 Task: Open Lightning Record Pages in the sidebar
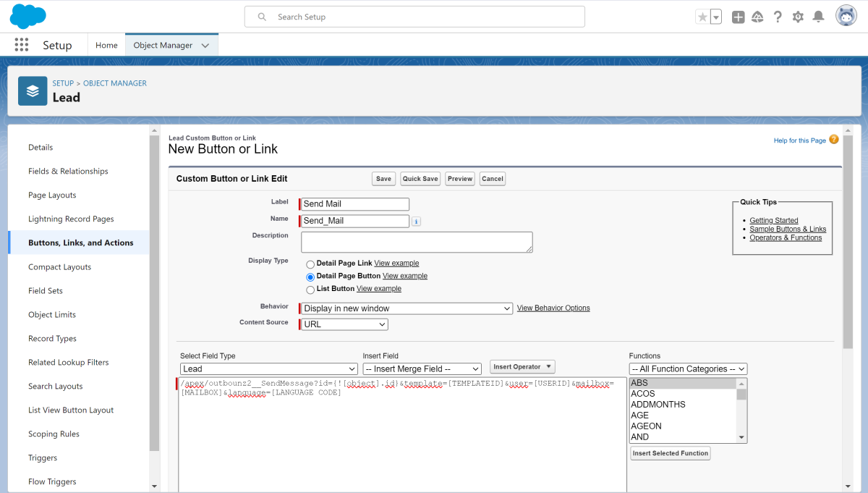(71, 219)
